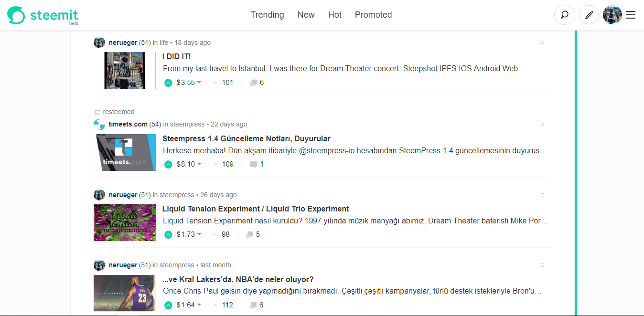Flag the Steempress 1.4 Güncelleme post
This screenshot has height=316, width=644.
pyautogui.click(x=542, y=125)
